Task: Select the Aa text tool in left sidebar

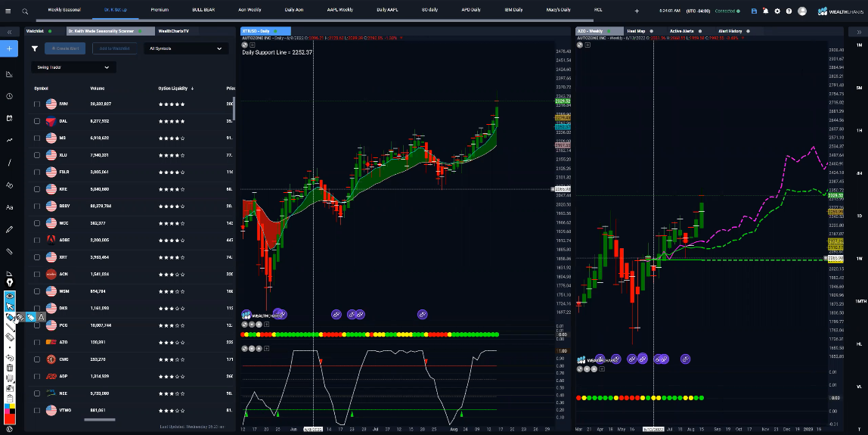Action: tap(9, 207)
